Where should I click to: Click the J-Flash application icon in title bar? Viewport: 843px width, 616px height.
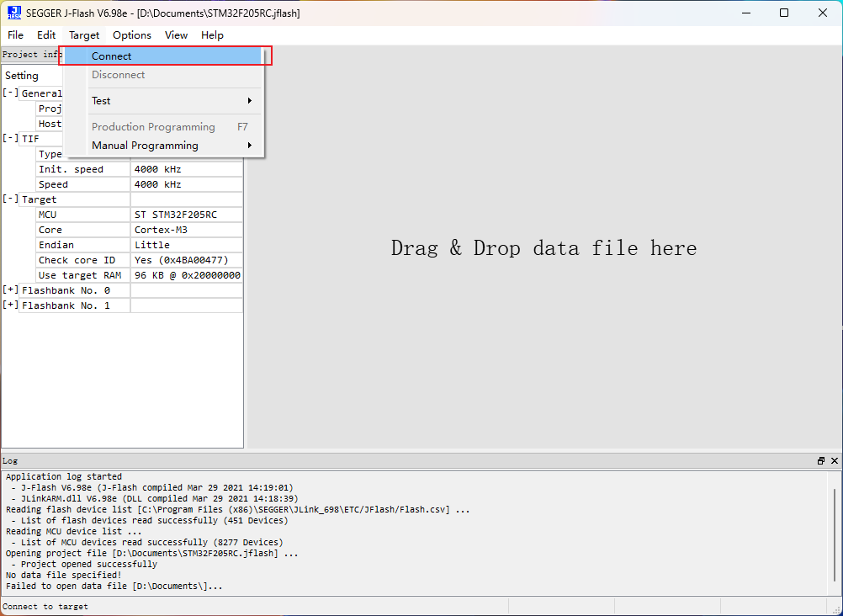click(x=14, y=13)
